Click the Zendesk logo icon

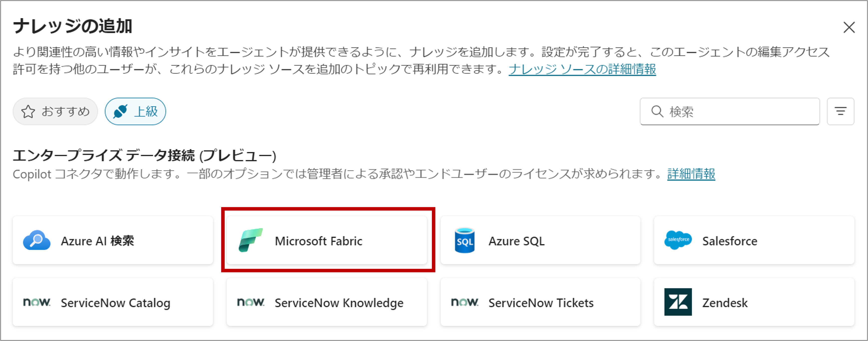coord(678,302)
